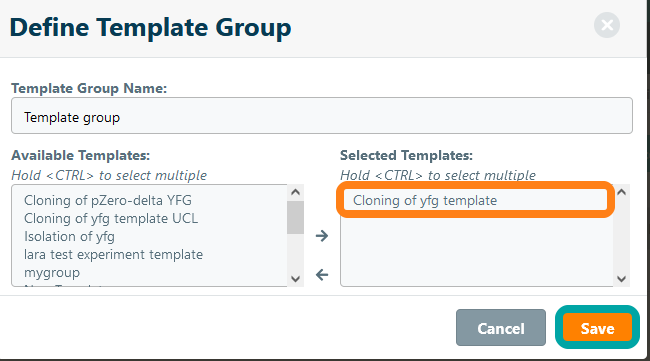Save the template group
This screenshot has width=650, height=361.
(x=597, y=327)
